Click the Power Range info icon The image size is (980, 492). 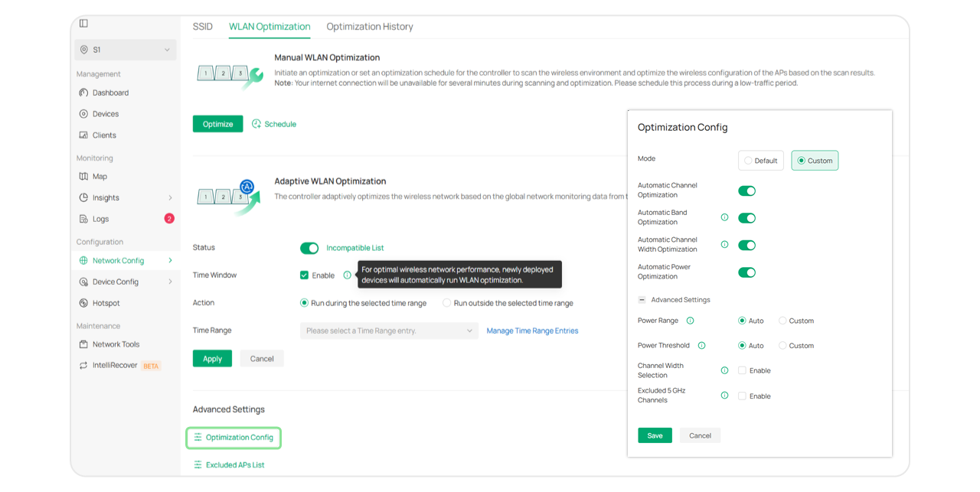[690, 321]
